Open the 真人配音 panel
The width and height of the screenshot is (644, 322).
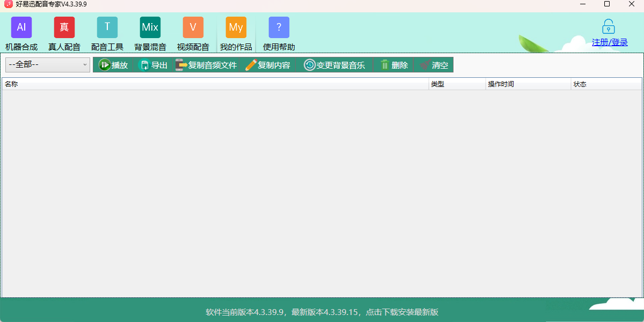coord(64,32)
